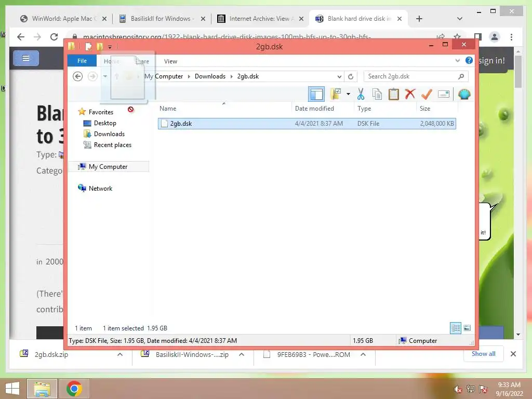The height and width of the screenshot is (399, 532).
Task: Click Show all downloads button
Action: click(x=484, y=354)
